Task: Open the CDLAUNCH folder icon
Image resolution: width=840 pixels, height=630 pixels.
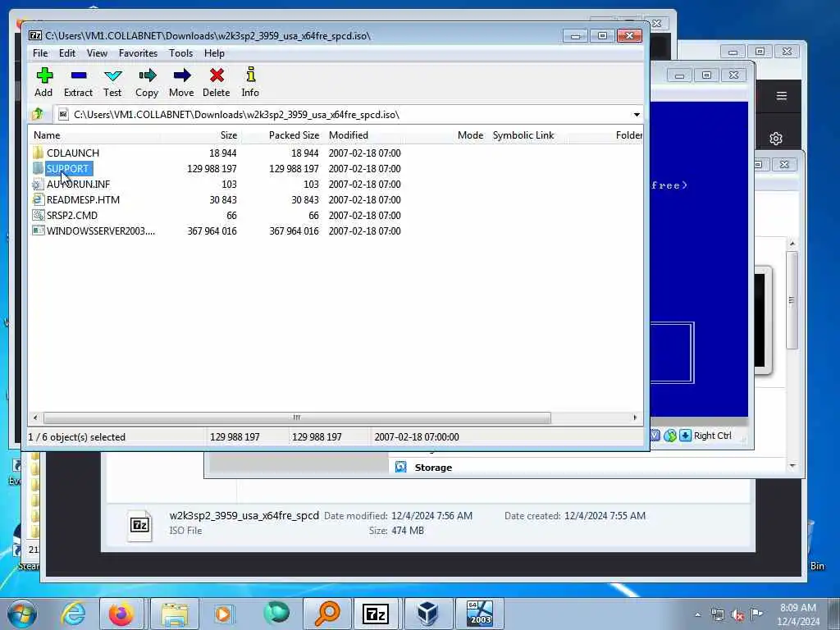Action: pos(38,153)
